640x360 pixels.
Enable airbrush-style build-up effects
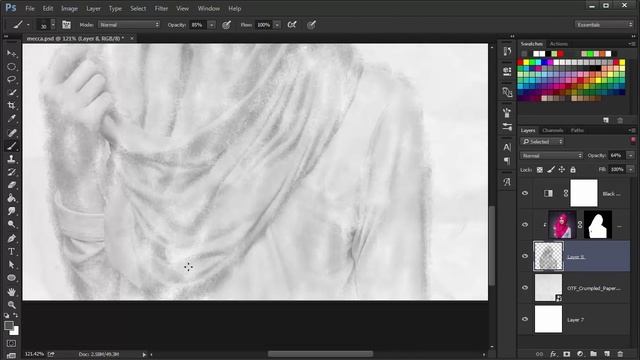click(x=292, y=25)
